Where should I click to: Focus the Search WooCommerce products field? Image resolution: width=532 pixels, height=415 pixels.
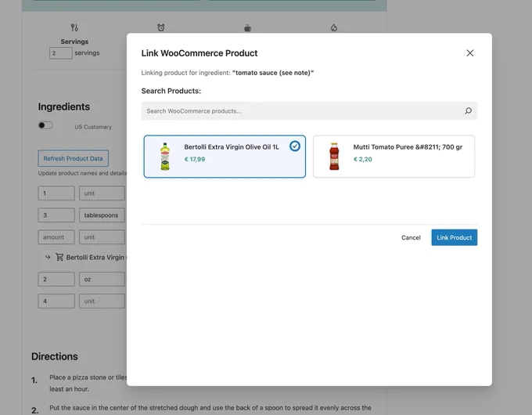click(309, 110)
